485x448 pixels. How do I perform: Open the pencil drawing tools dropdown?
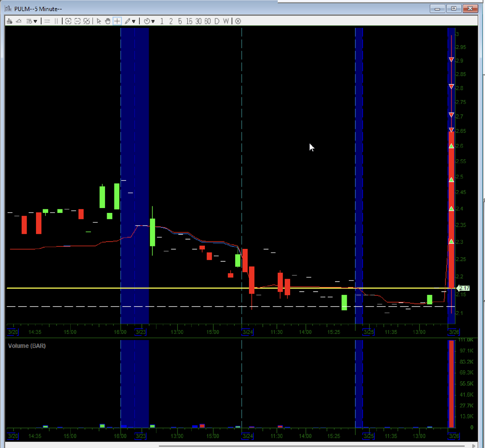tap(130, 21)
